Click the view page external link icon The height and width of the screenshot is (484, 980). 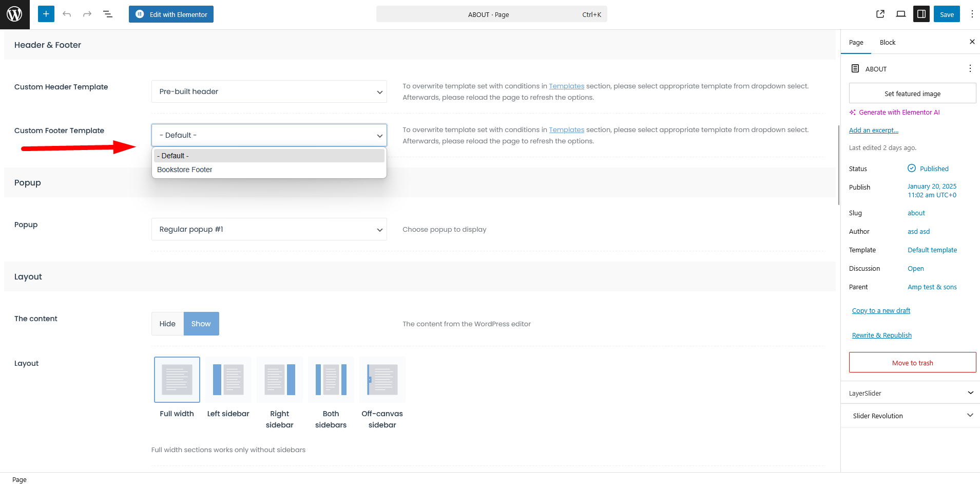coord(880,14)
